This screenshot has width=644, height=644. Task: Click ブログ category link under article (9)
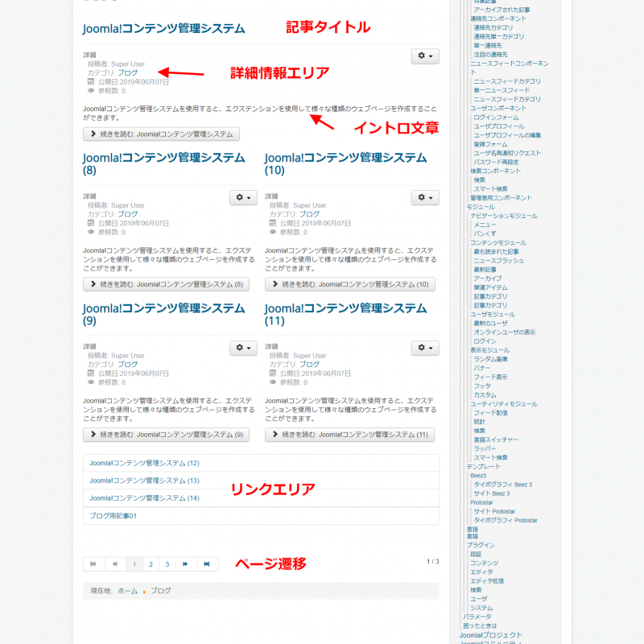click(x=127, y=365)
